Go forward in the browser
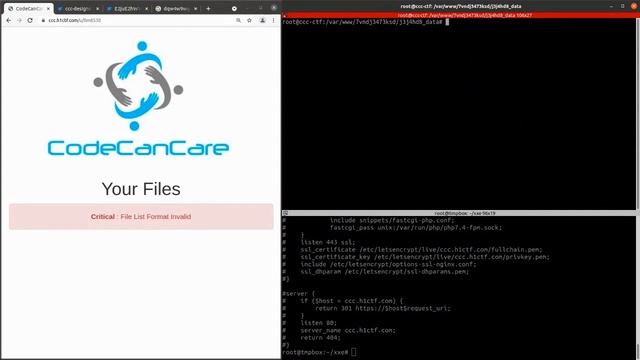 (x=19, y=20)
